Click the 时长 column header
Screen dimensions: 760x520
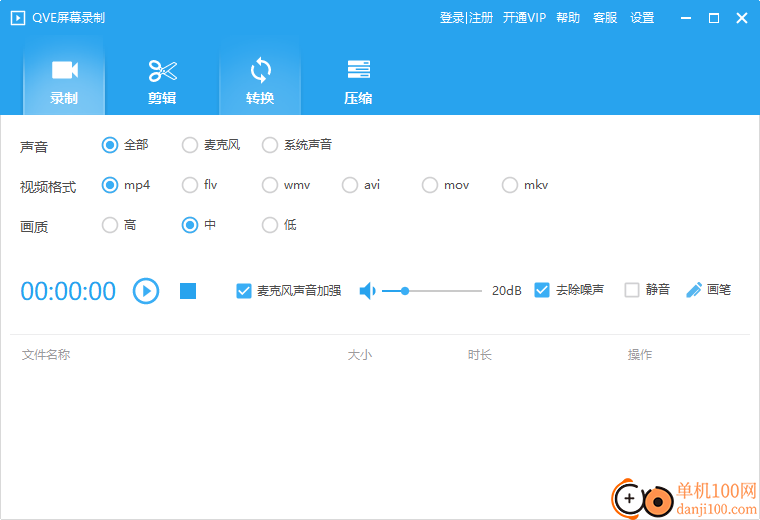(x=480, y=355)
